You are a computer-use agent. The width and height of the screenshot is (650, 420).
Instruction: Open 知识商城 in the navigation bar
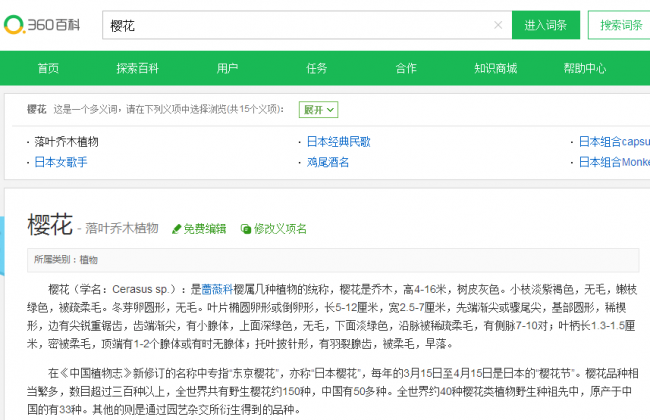click(495, 68)
